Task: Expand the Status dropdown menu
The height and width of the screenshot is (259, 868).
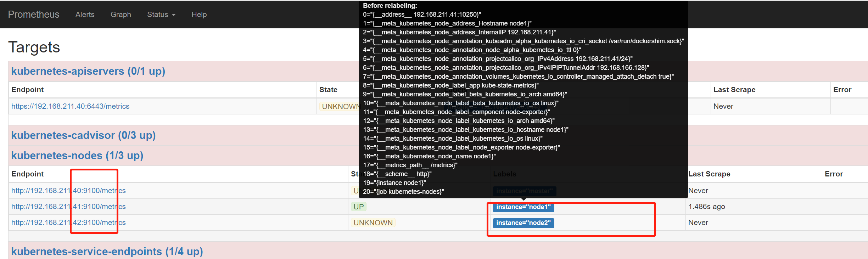Action: (161, 15)
